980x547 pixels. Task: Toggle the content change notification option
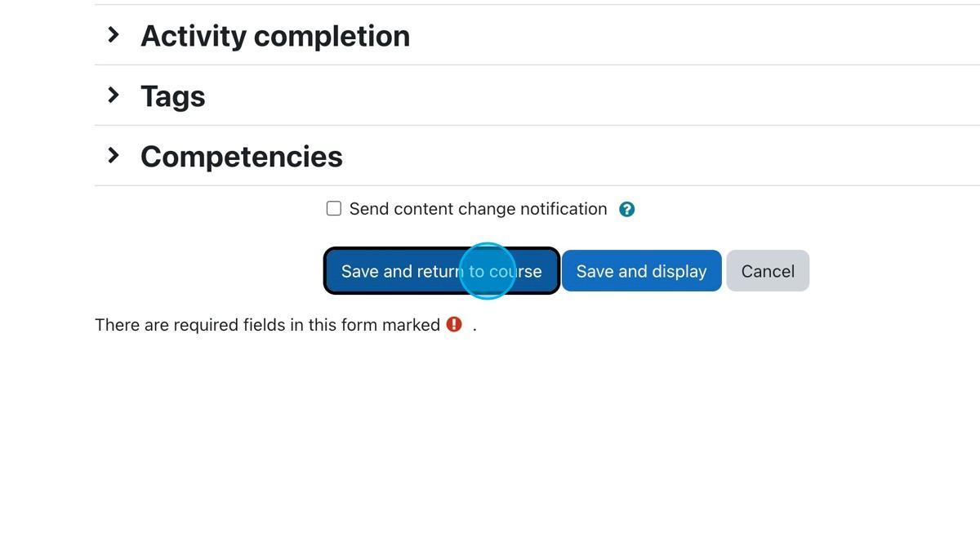click(x=333, y=208)
